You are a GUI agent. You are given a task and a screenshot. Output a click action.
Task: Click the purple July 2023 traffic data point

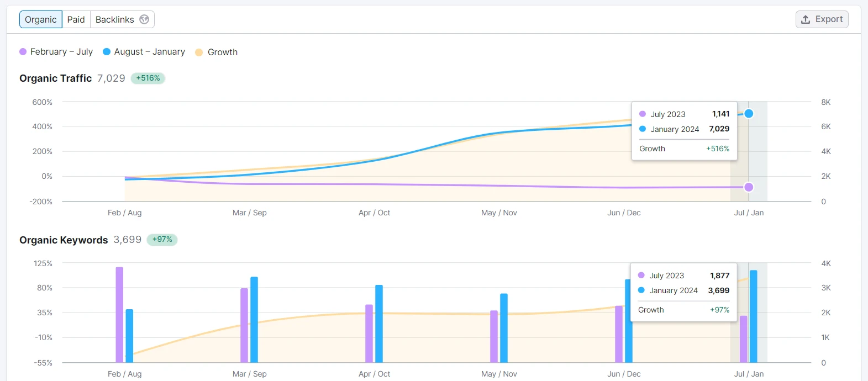click(749, 187)
